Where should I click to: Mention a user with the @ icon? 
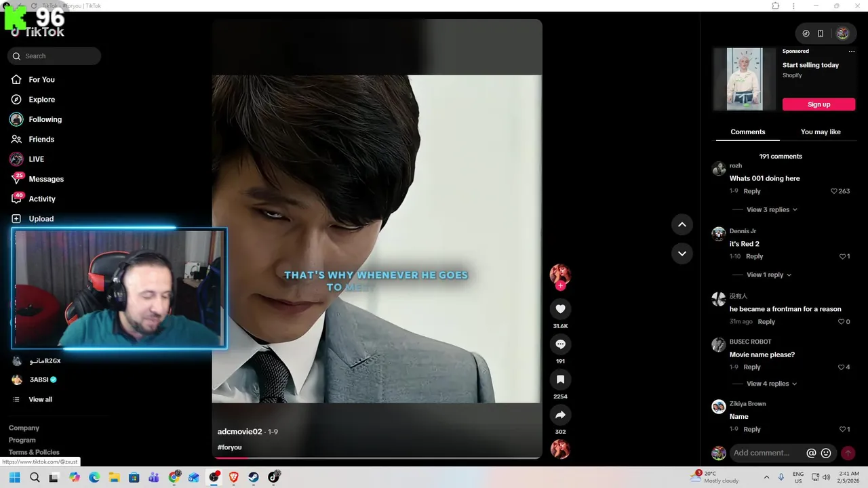click(811, 453)
